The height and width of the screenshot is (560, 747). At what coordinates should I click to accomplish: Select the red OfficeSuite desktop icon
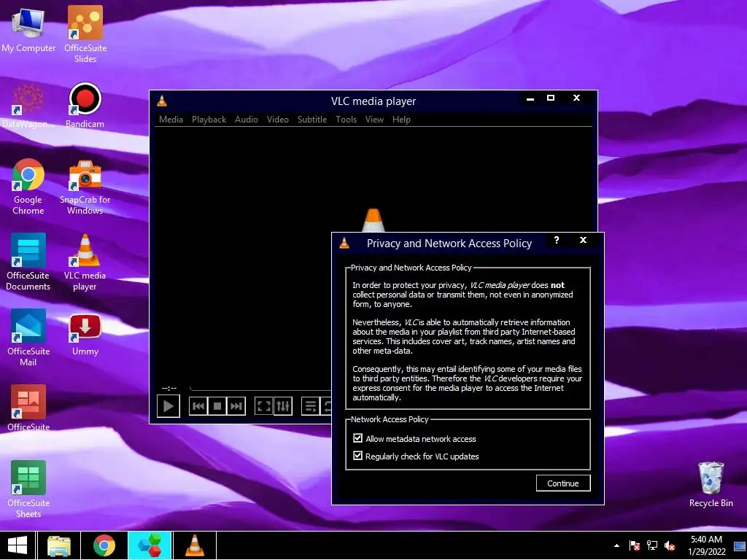click(x=28, y=408)
